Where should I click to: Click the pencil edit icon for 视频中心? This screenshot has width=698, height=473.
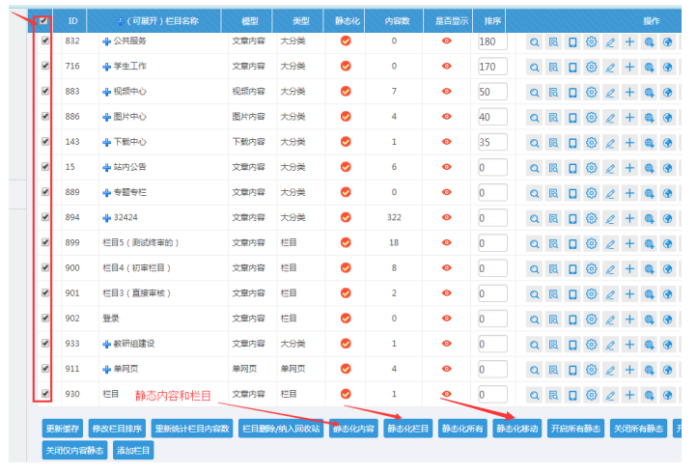[610, 92]
